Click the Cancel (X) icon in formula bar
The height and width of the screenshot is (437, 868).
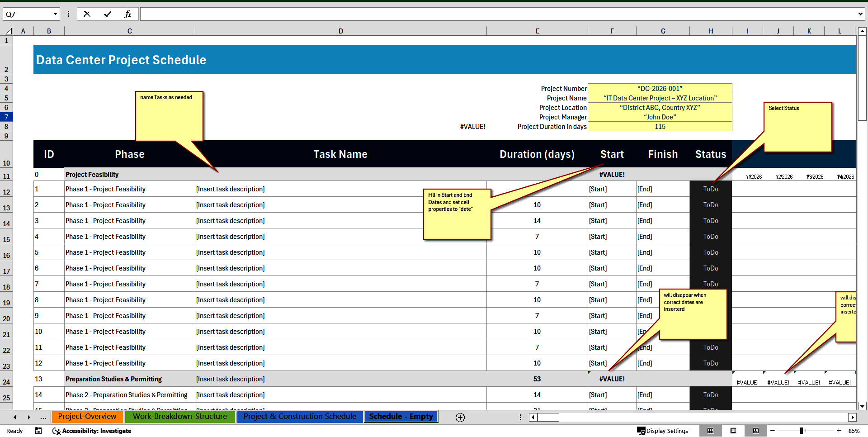(x=87, y=14)
